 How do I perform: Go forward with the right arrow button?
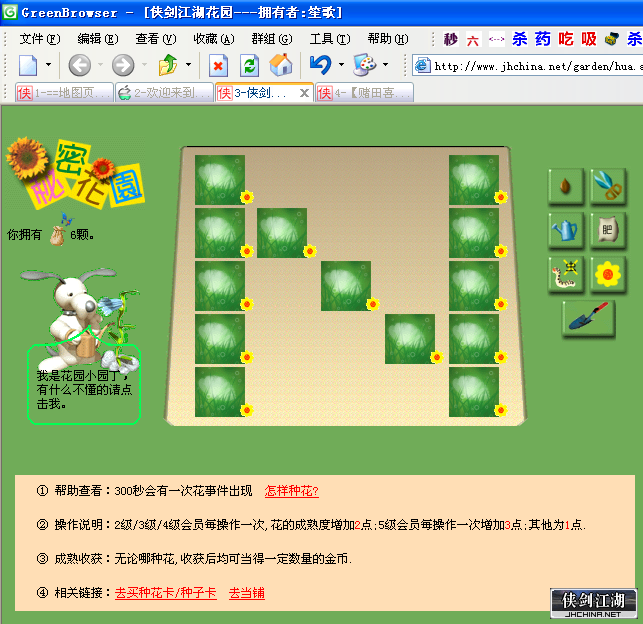(123, 65)
